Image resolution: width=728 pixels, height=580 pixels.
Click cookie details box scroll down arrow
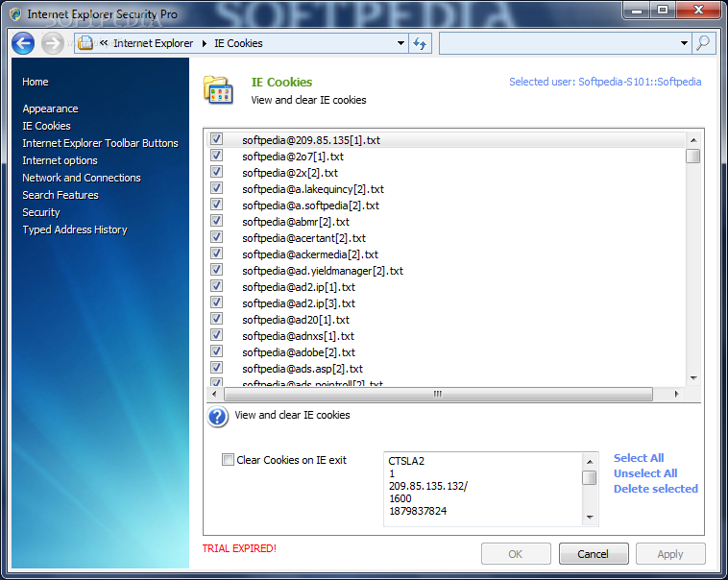click(x=590, y=517)
